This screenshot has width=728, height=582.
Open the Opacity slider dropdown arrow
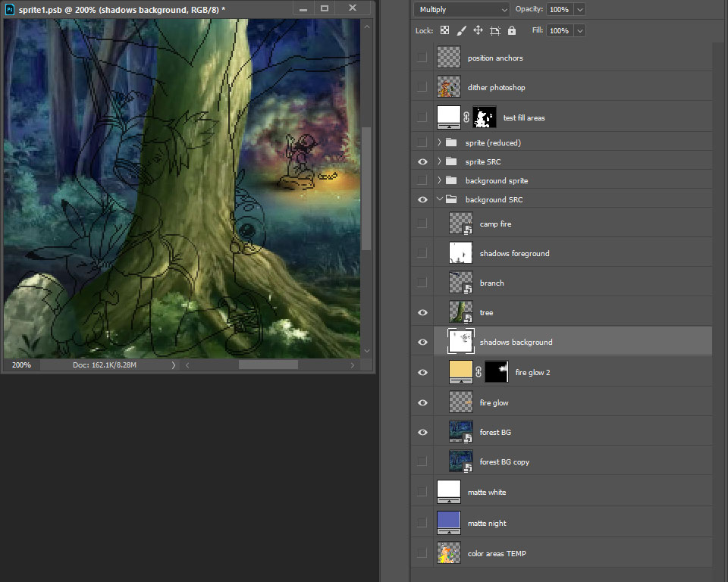click(x=580, y=10)
